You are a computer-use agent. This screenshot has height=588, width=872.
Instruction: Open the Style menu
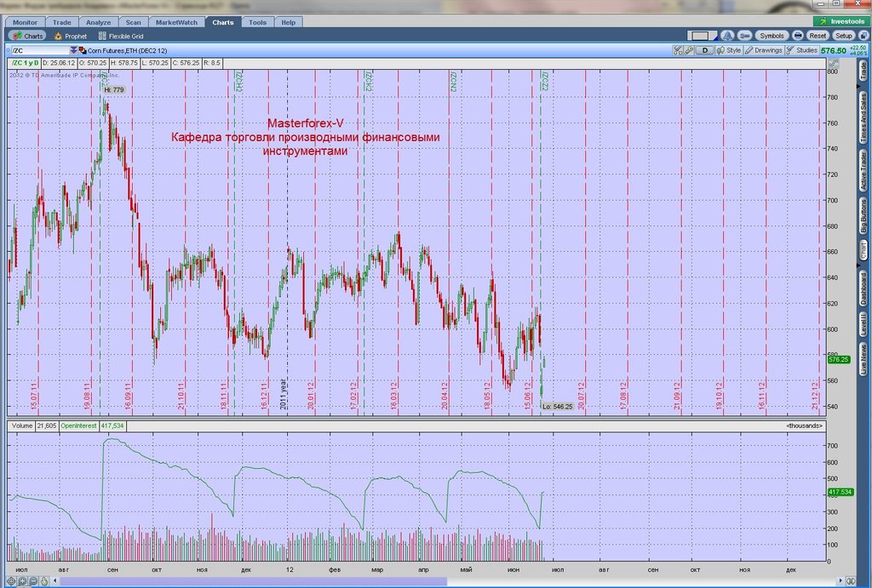[x=729, y=50]
